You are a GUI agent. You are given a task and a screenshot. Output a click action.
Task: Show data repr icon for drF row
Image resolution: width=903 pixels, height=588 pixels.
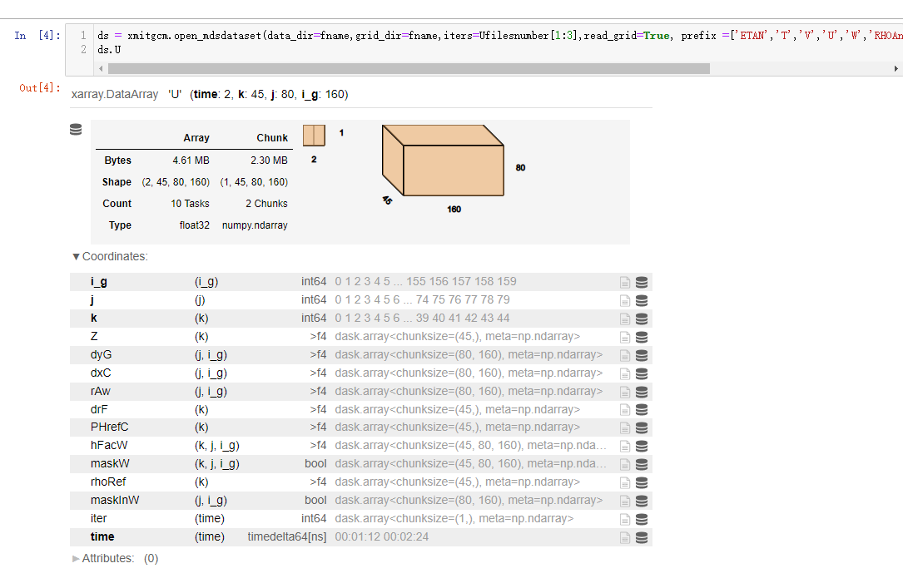(x=642, y=410)
